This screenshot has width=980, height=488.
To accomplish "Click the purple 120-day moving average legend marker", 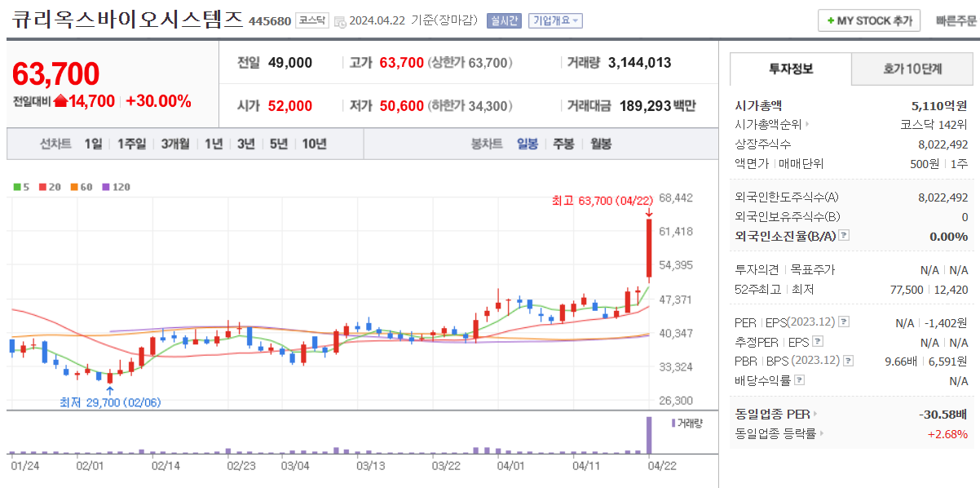I will click(x=105, y=187).
